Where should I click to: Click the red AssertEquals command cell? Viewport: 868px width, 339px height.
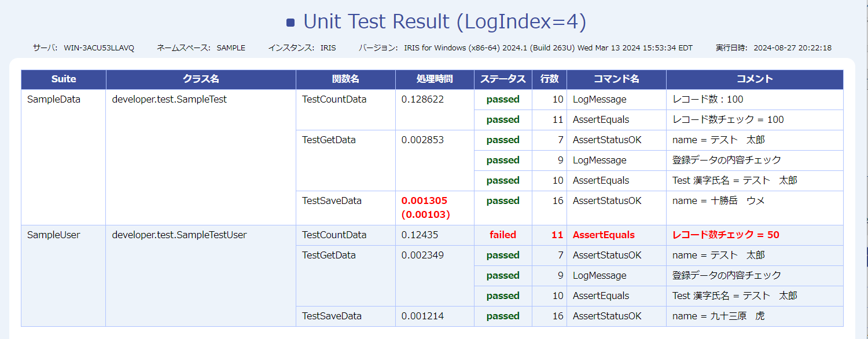(x=604, y=235)
